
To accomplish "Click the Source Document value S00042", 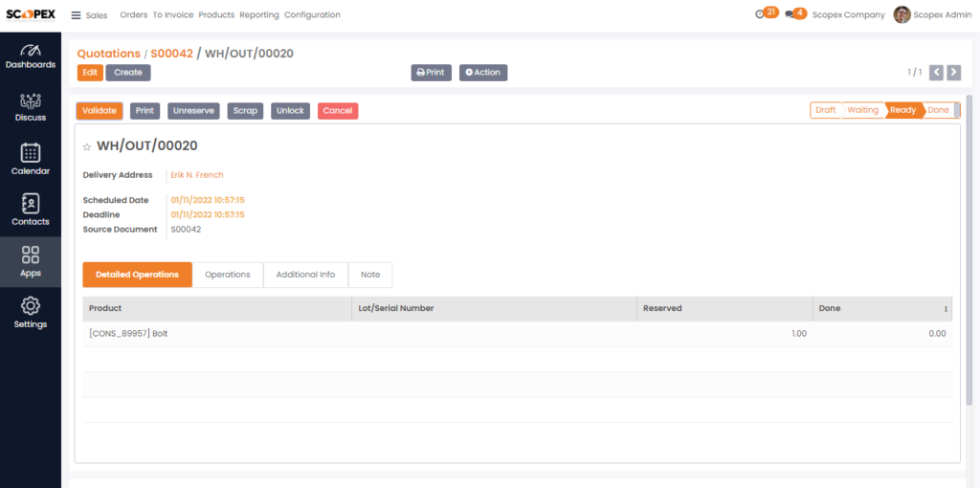I will pyautogui.click(x=186, y=230).
